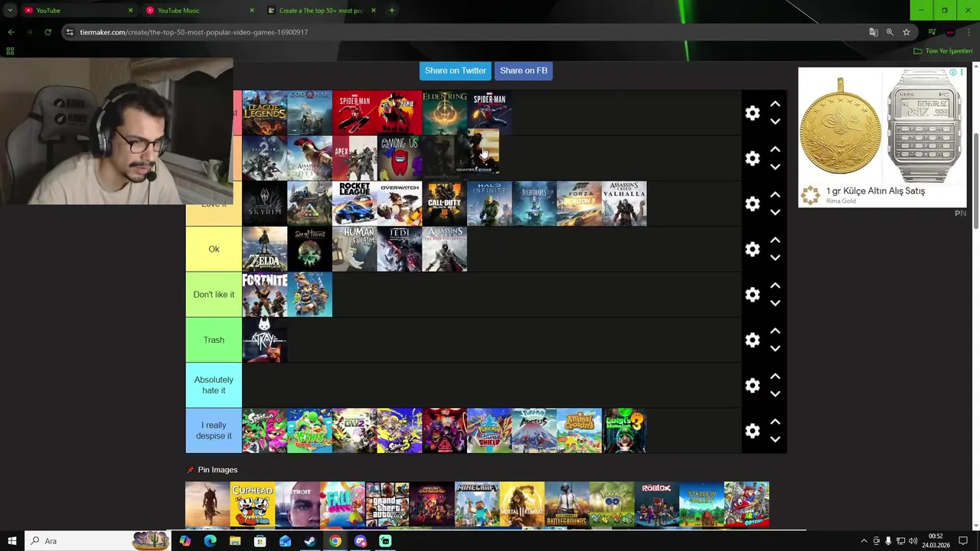Close the TierMaker tab
The height and width of the screenshot is (551, 980).
tap(374, 11)
